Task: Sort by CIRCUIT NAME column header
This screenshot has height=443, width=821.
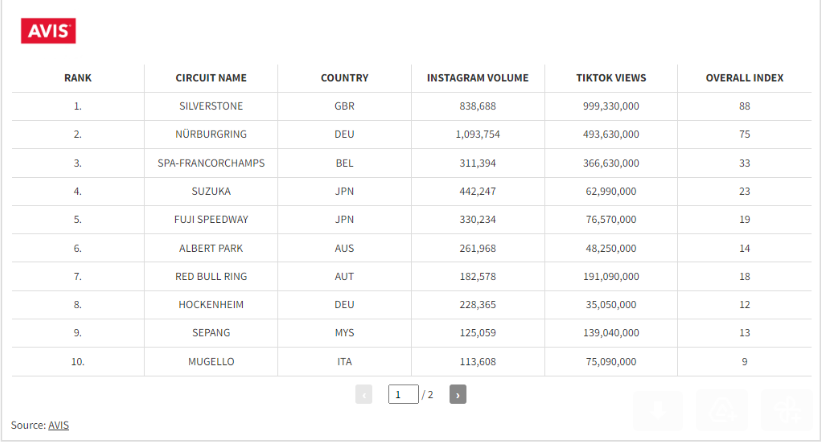Action: [211, 78]
